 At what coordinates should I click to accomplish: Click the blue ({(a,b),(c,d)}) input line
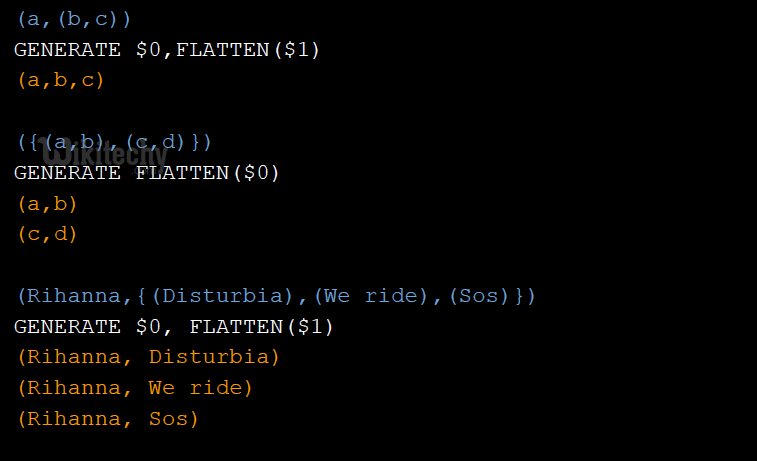coord(114,142)
